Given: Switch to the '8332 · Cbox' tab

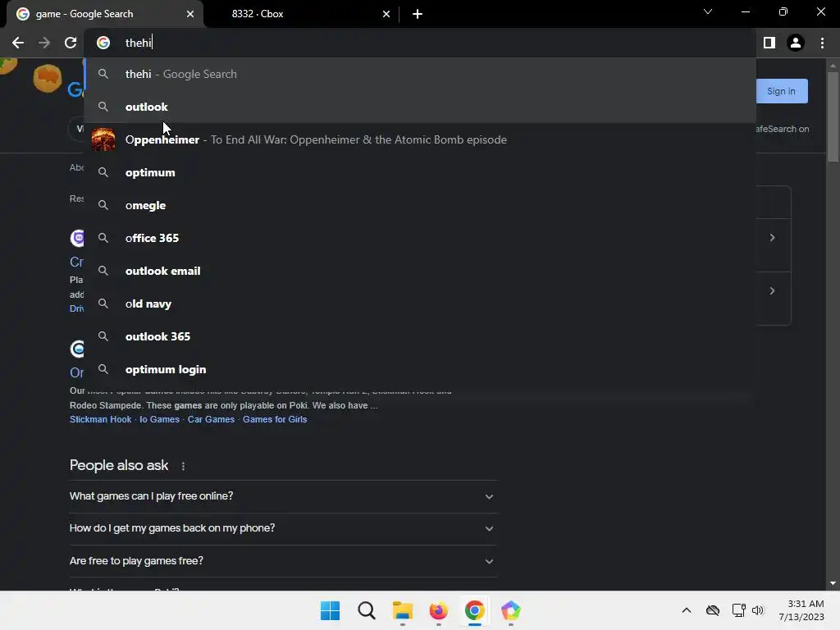Looking at the screenshot, I should click(x=300, y=14).
